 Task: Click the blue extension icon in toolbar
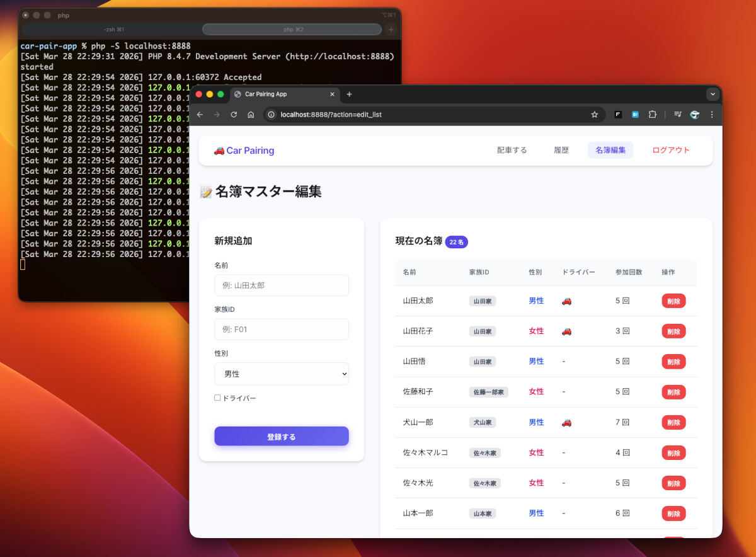tap(635, 115)
